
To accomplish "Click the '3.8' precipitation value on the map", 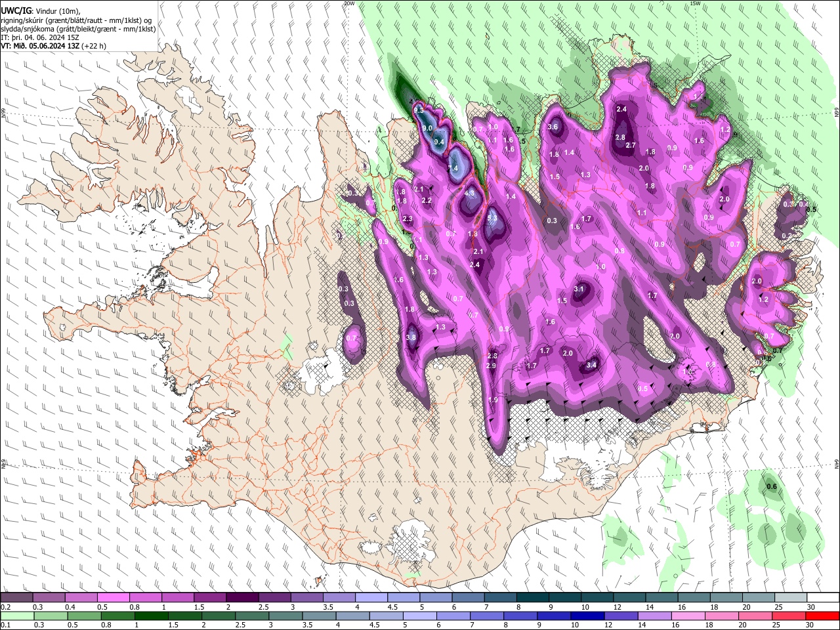I will point(411,337).
